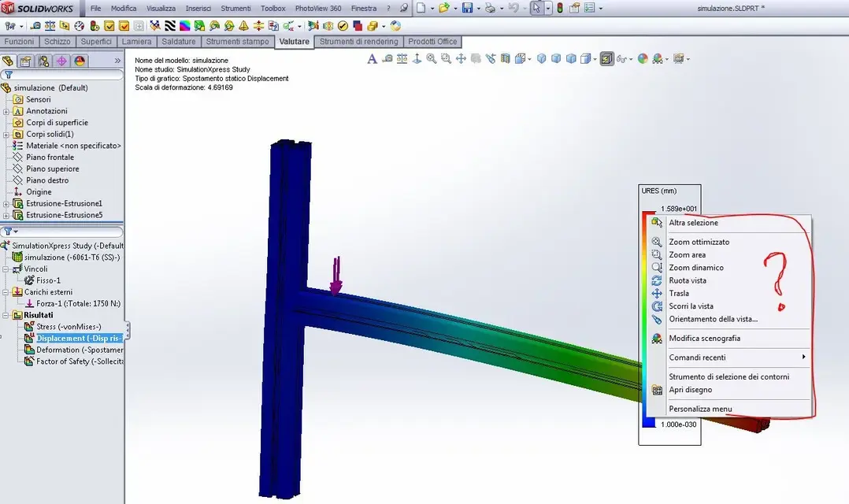Select Forza-1 external load item

78,304
